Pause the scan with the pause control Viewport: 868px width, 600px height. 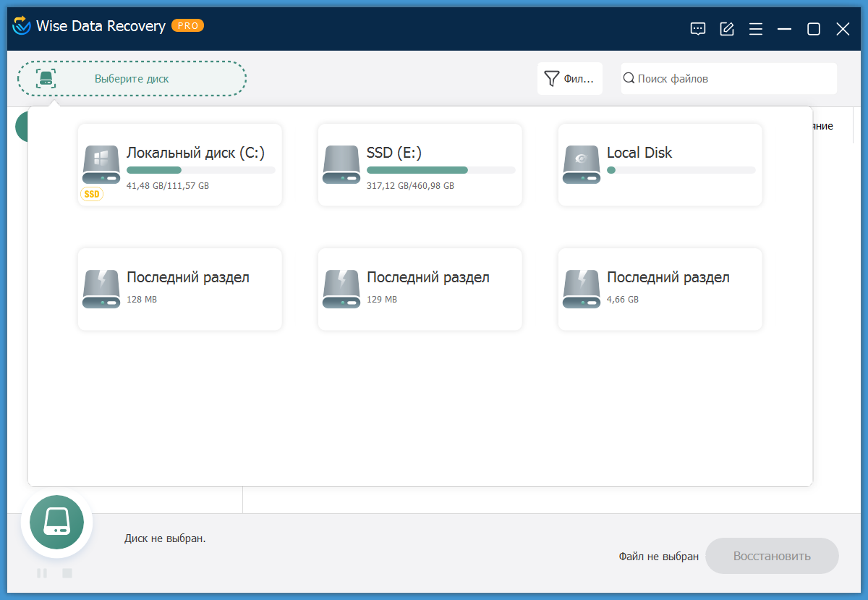[42, 572]
